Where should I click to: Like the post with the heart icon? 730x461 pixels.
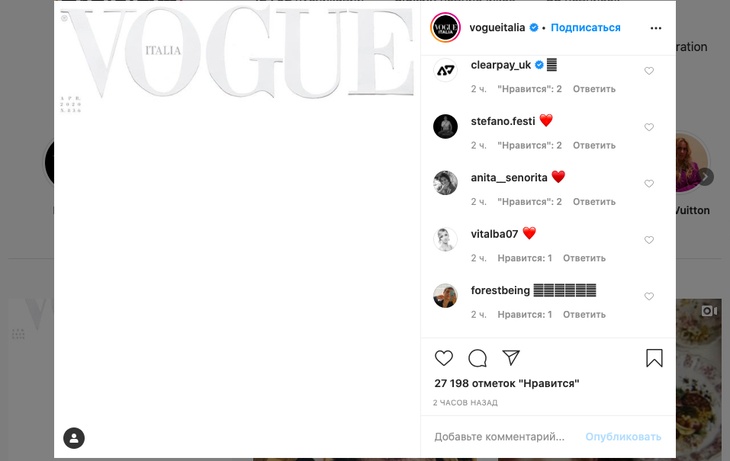pos(443,358)
